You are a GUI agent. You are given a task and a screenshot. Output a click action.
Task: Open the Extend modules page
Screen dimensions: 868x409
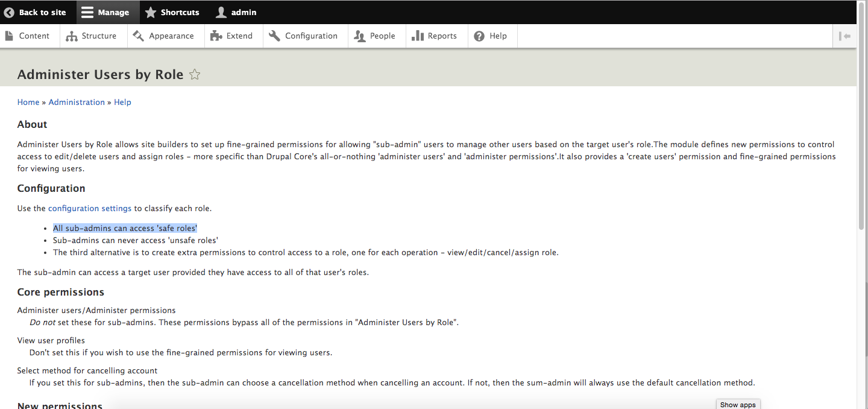click(232, 36)
